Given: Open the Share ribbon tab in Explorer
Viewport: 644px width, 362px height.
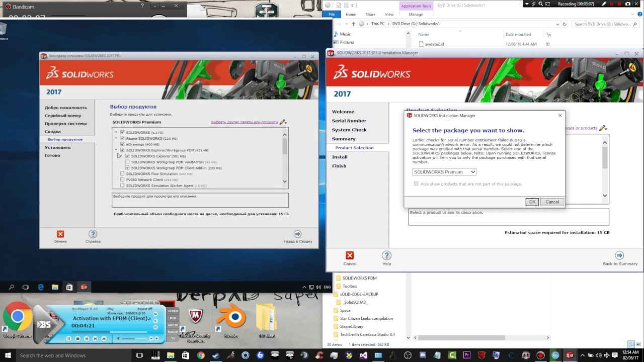Looking at the screenshot, I should click(x=370, y=15).
